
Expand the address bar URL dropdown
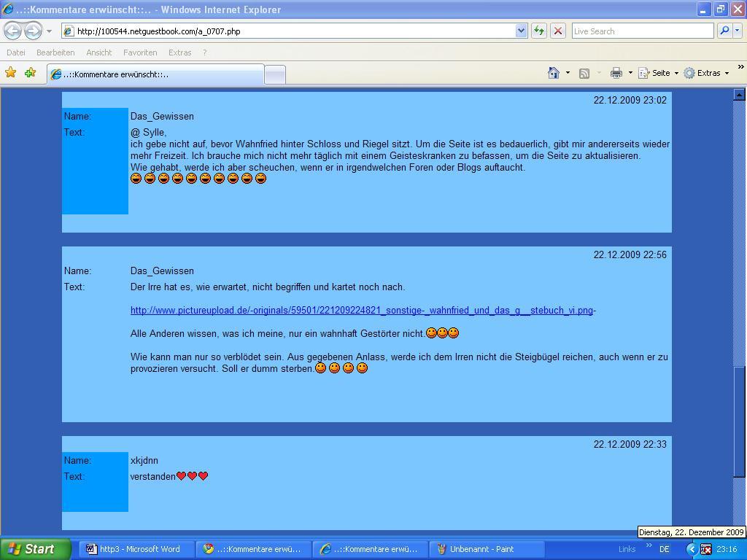[x=521, y=31]
